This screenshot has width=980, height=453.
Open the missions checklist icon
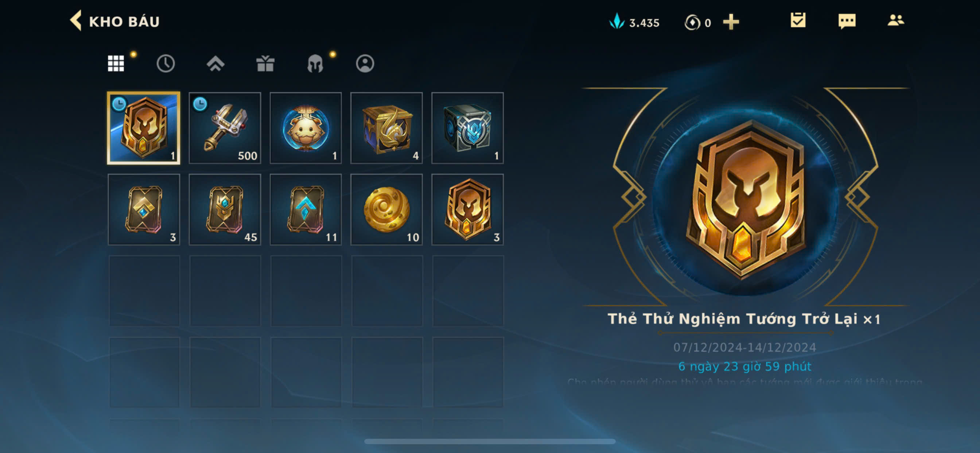click(x=798, y=20)
